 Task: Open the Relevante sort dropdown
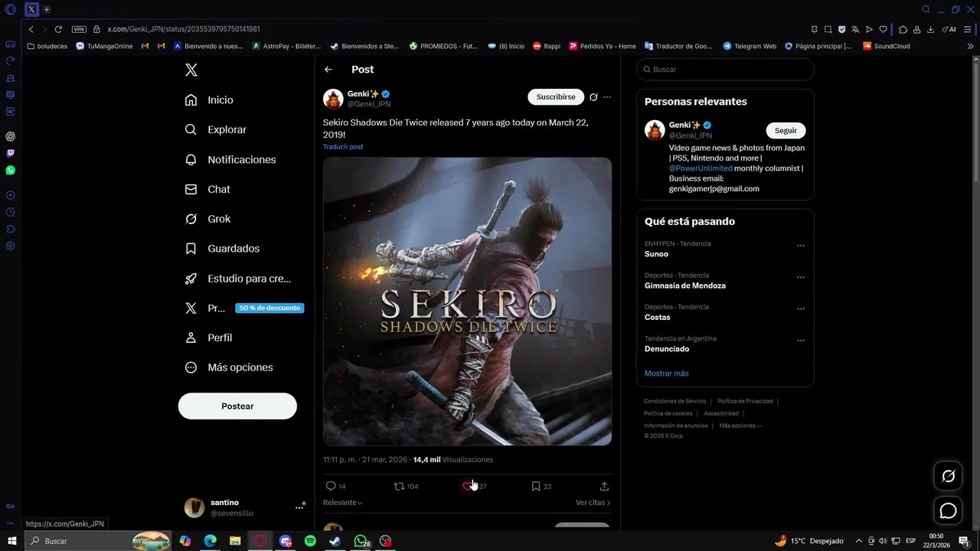(x=342, y=503)
